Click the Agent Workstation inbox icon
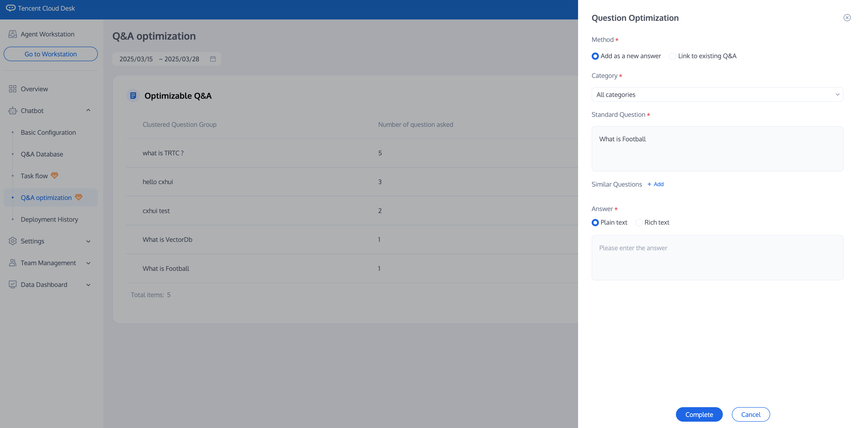868x428 pixels. [12, 34]
